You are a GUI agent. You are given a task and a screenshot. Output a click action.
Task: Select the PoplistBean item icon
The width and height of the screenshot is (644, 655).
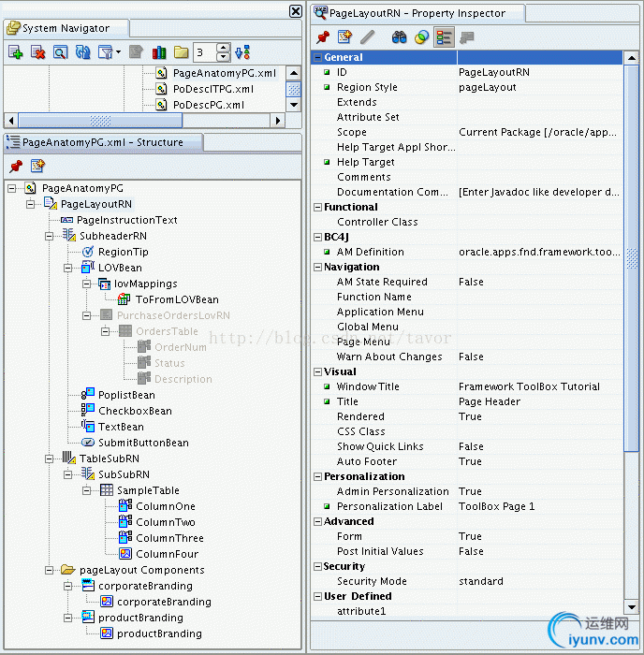pyautogui.click(x=88, y=394)
